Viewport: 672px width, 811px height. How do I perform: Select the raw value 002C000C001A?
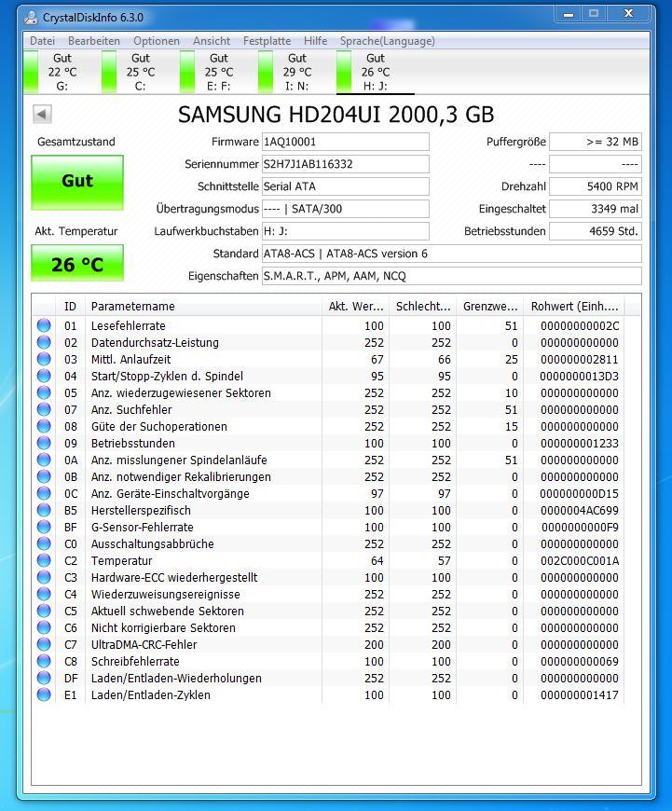pyautogui.click(x=580, y=560)
